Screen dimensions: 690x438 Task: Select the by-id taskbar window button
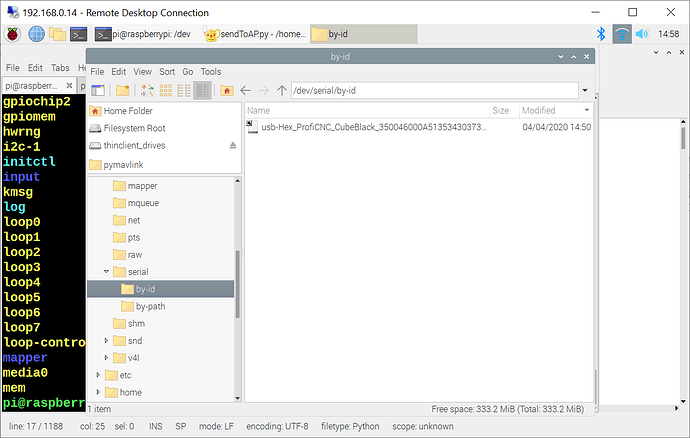pos(363,34)
